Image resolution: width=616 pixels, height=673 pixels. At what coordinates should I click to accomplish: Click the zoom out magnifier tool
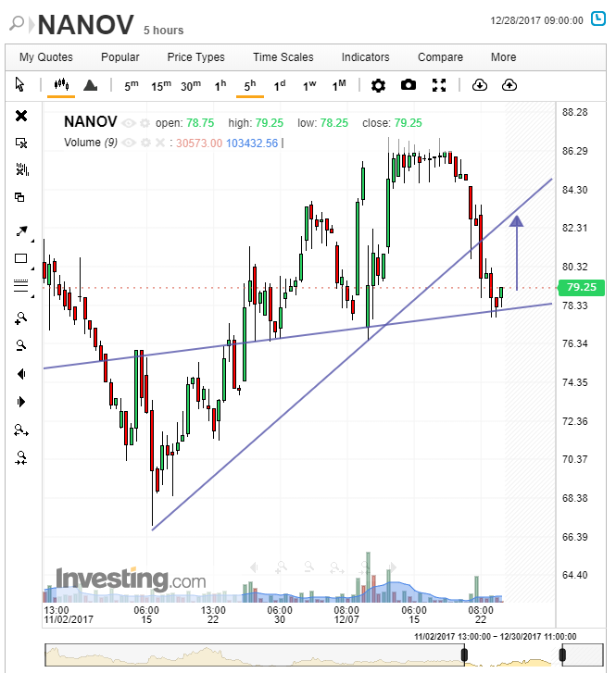point(21,346)
